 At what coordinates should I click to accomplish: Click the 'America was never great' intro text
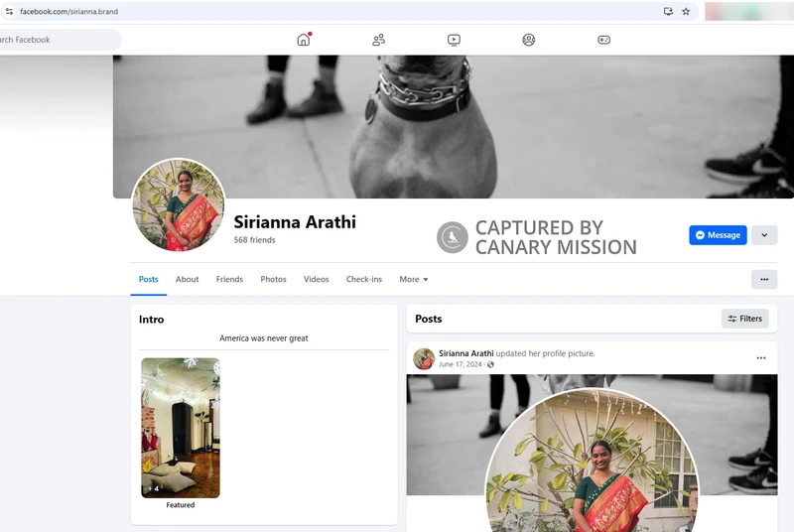[263, 338]
